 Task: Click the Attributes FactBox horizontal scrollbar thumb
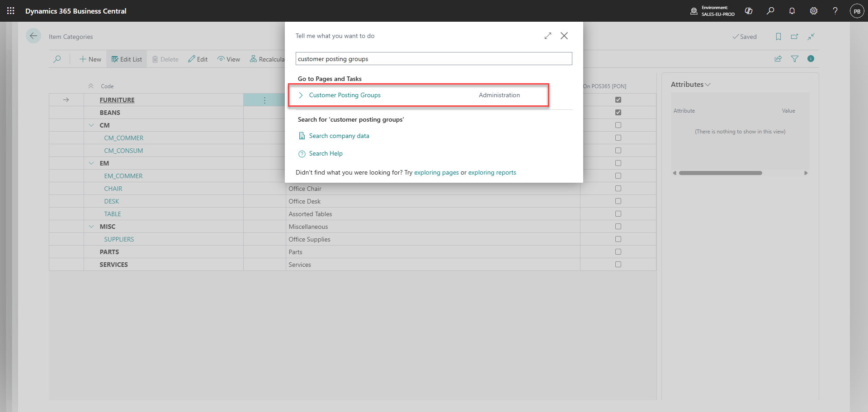click(721, 173)
